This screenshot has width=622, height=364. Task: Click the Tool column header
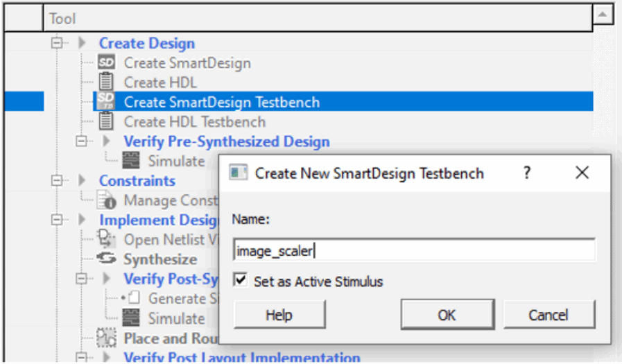pos(318,18)
